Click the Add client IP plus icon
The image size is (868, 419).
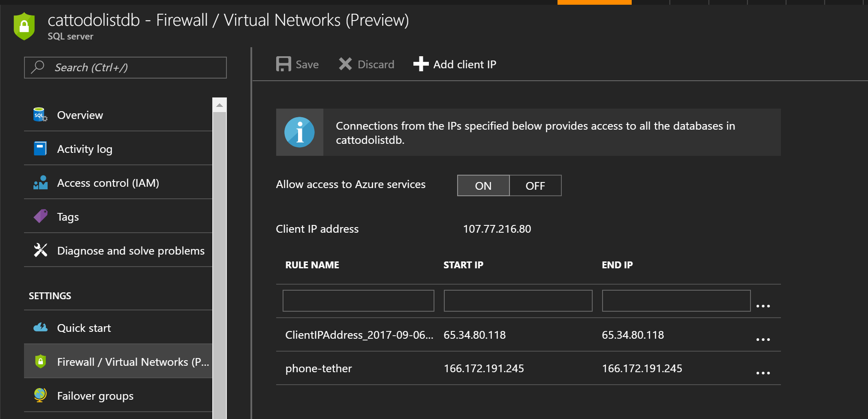pyautogui.click(x=421, y=64)
